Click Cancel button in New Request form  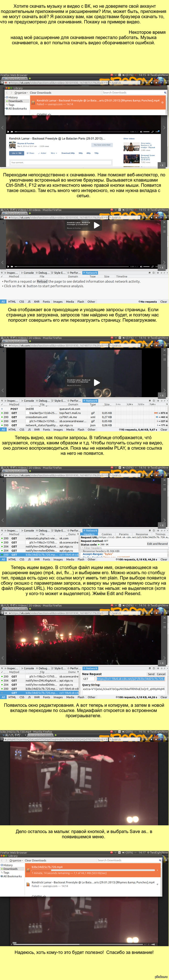click(x=161, y=674)
